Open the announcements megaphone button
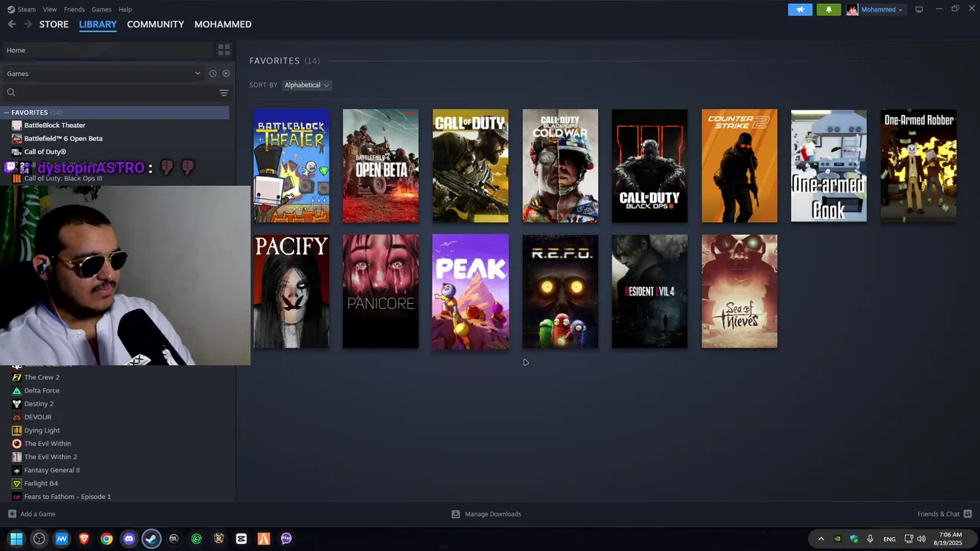Image resolution: width=980 pixels, height=551 pixels. coord(800,9)
